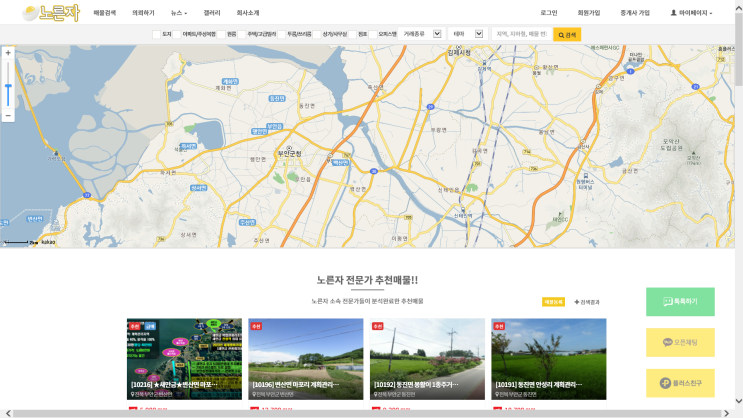Click the search field for 지역, 지하철
The height and width of the screenshot is (418, 743).
(x=522, y=34)
